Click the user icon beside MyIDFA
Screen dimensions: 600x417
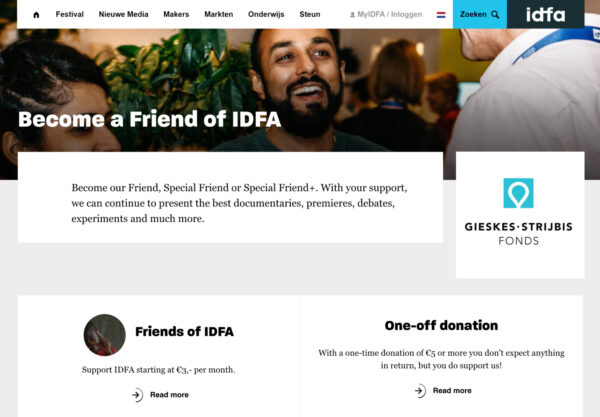352,15
